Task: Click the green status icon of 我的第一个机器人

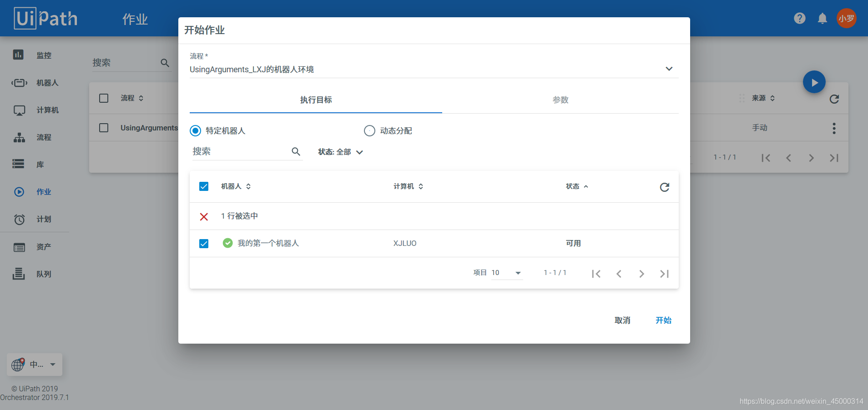Action: 227,243
